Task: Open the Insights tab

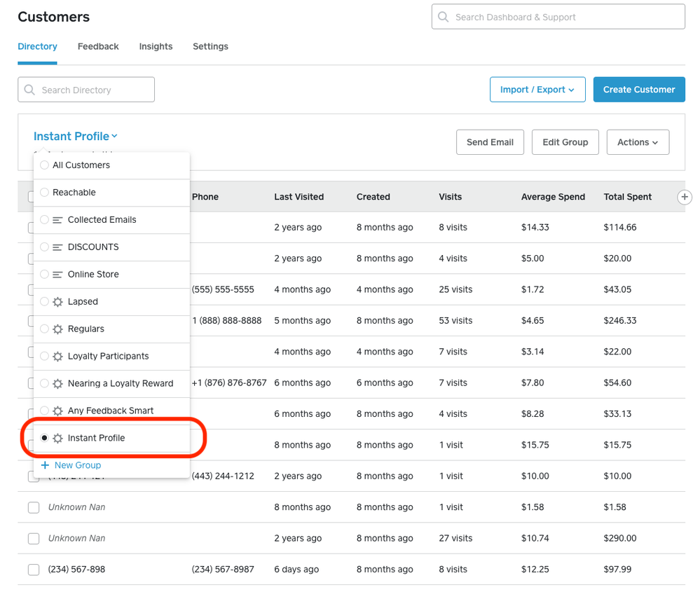Action: (156, 47)
